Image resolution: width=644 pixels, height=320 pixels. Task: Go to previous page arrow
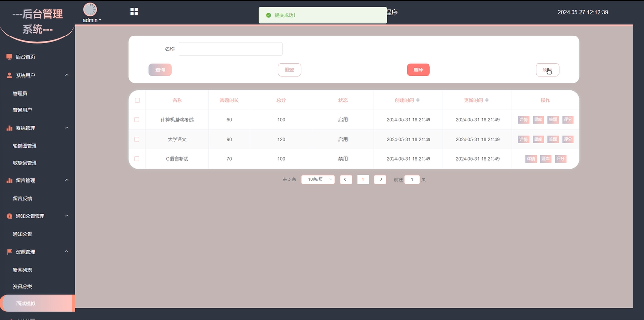(x=346, y=179)
